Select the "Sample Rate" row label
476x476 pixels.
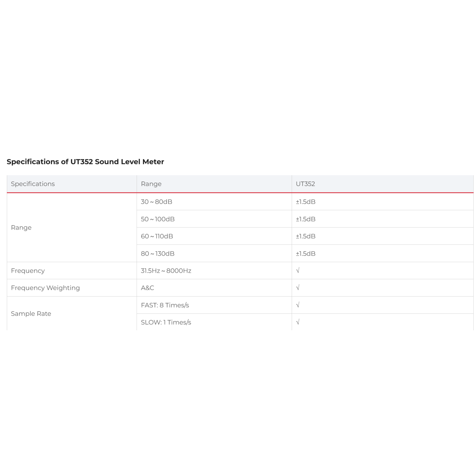(31, 314)
